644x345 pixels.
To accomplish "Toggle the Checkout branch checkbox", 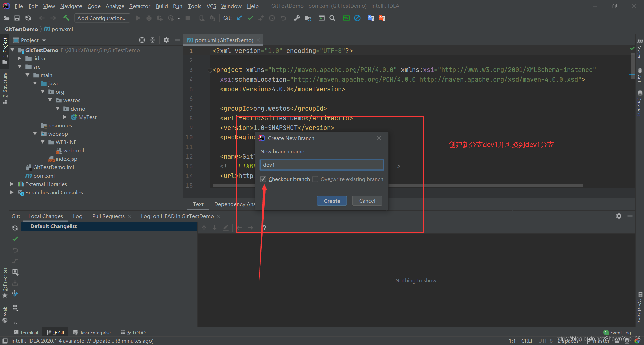I will (x=263, y=179).
